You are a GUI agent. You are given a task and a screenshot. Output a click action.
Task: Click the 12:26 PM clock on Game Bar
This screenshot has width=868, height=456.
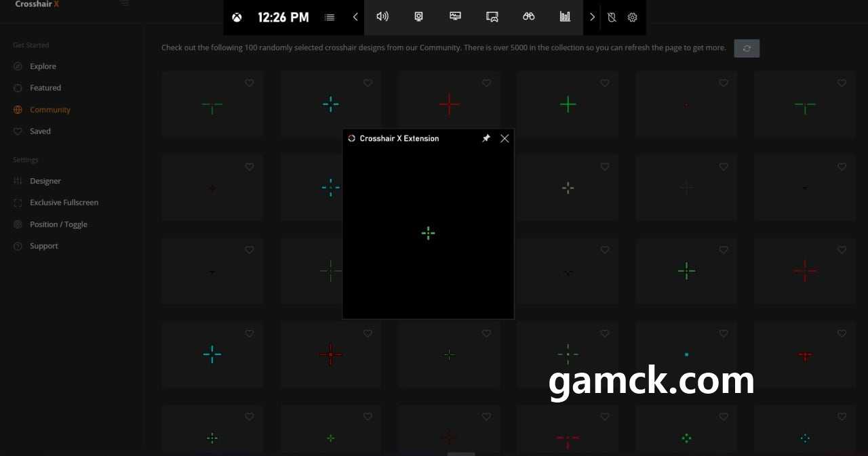click(x=283, y=18)
